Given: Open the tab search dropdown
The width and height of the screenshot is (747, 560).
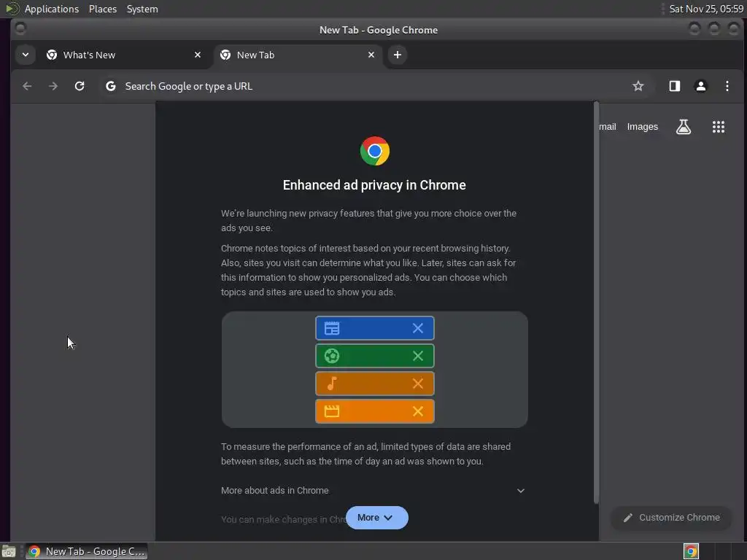Looking at the screenshot, I should click(x=26, y=55).
